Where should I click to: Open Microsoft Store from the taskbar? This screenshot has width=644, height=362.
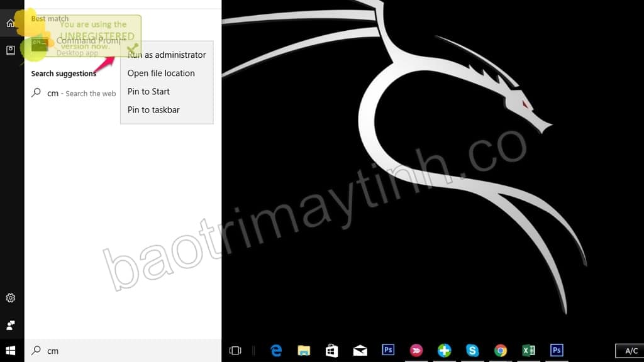tap(332, 351)
